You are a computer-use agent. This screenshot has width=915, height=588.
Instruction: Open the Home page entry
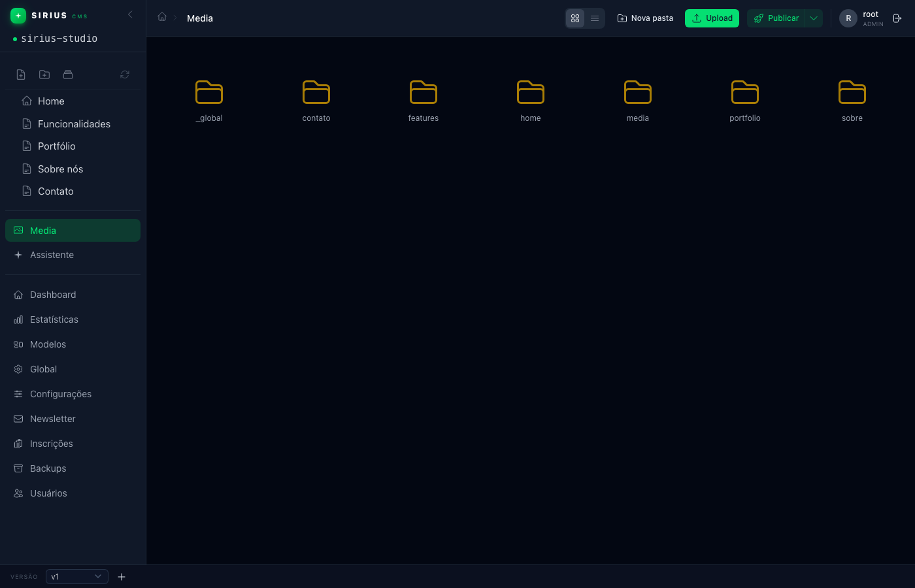tap(73, 101)
